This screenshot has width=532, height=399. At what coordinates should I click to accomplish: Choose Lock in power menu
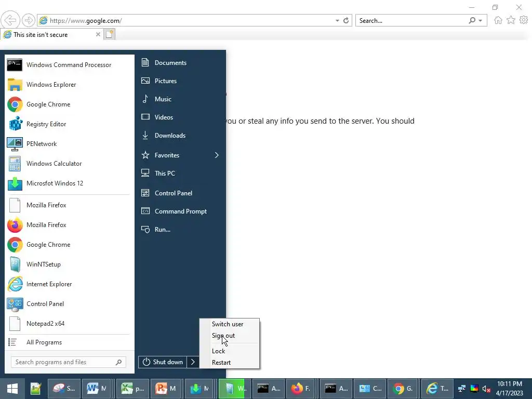click(229, 351)
